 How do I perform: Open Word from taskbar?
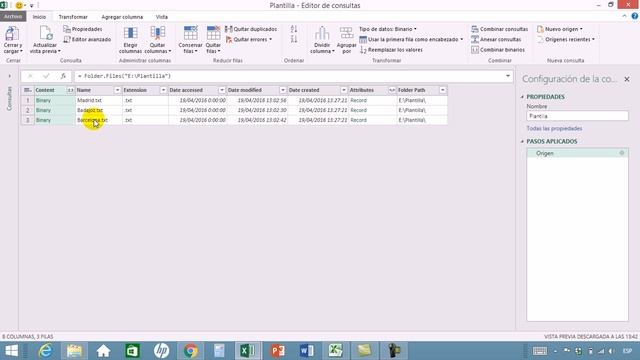click(306, 351)
